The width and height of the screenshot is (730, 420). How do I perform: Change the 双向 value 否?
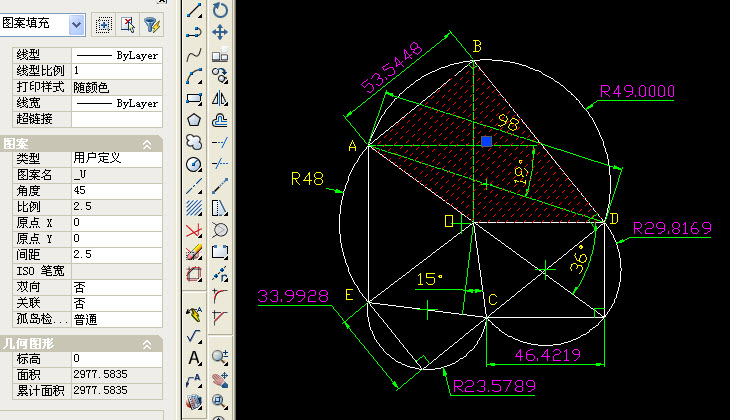point(117,287)
